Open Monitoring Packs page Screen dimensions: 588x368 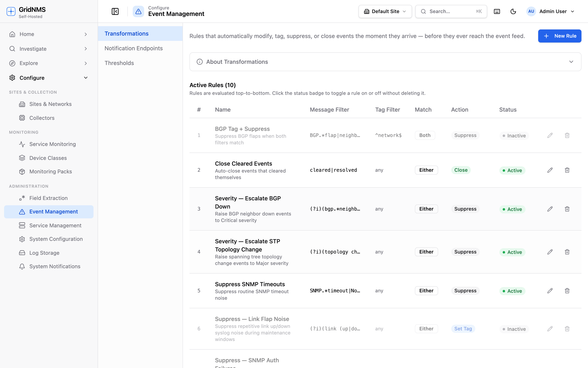click(x=49, y=172)
